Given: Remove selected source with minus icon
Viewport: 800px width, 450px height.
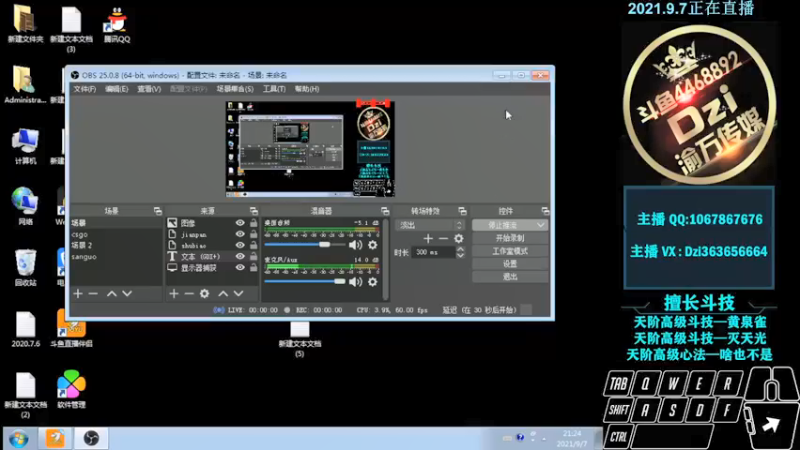Looking at the screenshot, I should click(189, 293).
